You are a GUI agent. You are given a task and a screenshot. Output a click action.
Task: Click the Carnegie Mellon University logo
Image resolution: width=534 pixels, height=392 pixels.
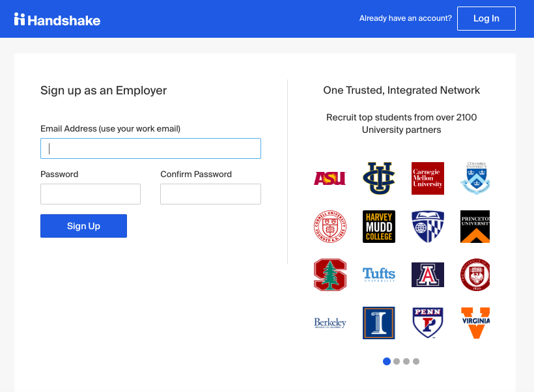[428, 178]
